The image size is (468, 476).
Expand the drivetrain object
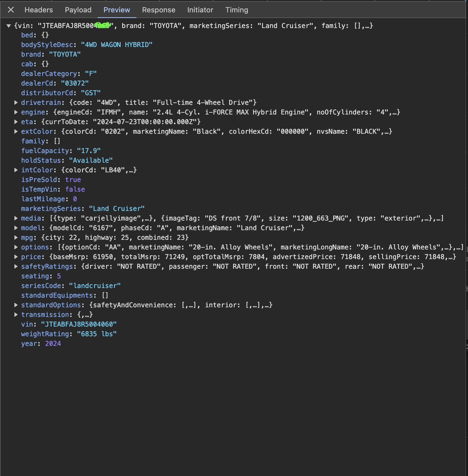click(16, 102)
